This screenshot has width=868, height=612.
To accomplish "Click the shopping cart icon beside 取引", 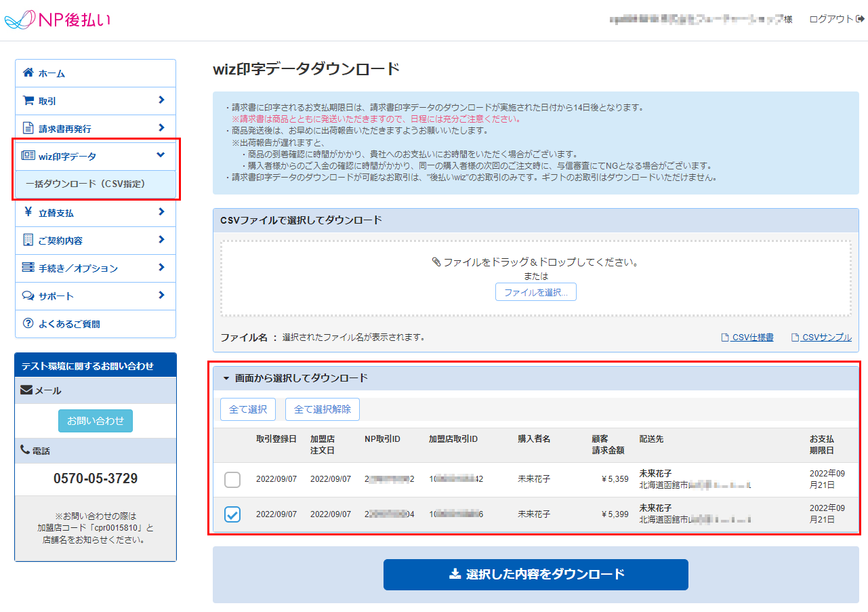I will click(28, 100).
